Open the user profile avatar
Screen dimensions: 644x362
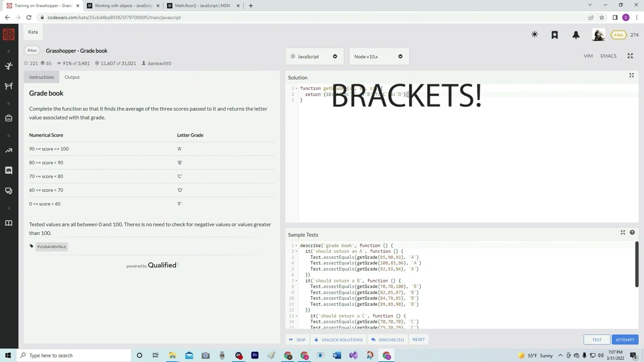(x=598, y=35)
